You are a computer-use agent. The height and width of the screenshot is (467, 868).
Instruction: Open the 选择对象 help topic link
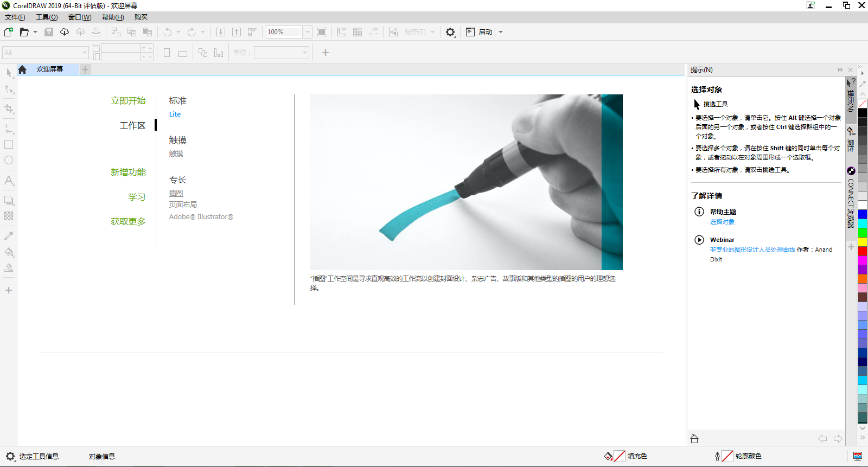coord(722,222)
